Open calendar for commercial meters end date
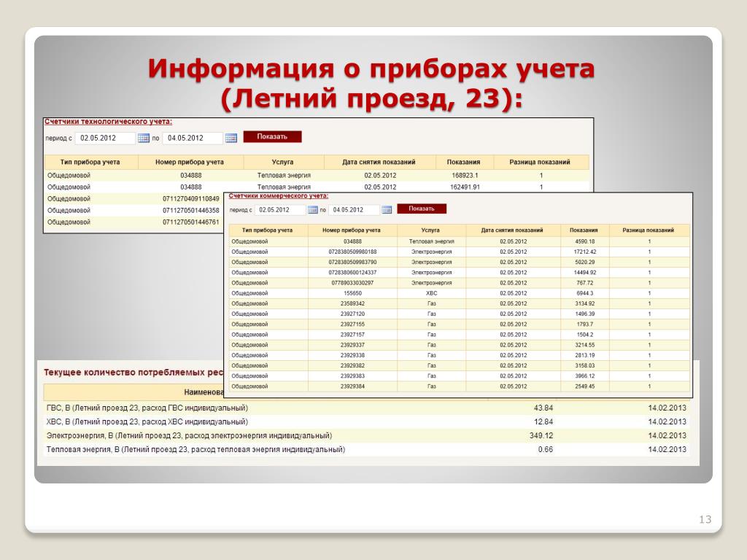This screenshot has height=560, width=747. point(387,210)
